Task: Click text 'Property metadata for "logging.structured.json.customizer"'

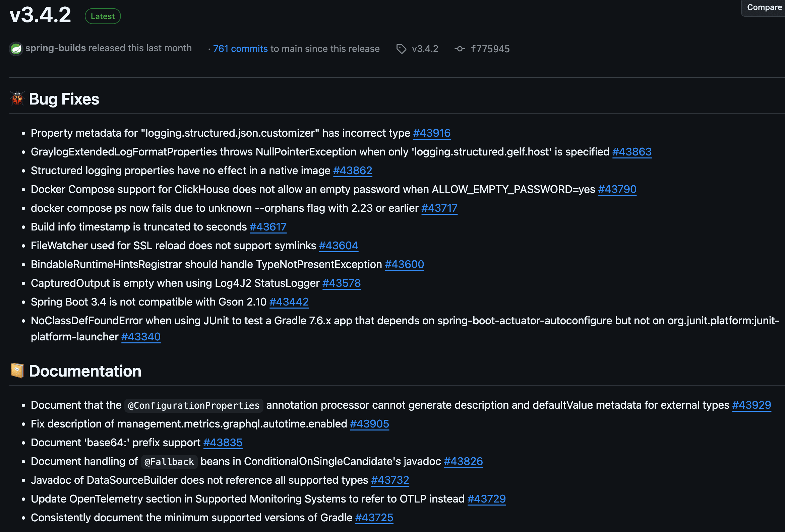Action: (x=175, y=133)
